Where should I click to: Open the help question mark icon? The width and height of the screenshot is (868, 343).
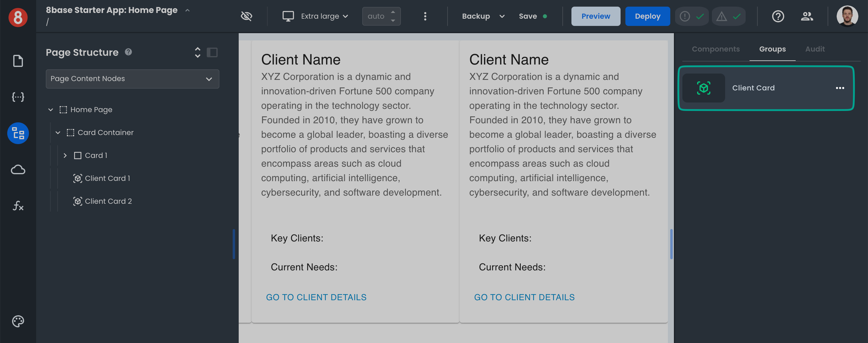click(x=778, y=16)
